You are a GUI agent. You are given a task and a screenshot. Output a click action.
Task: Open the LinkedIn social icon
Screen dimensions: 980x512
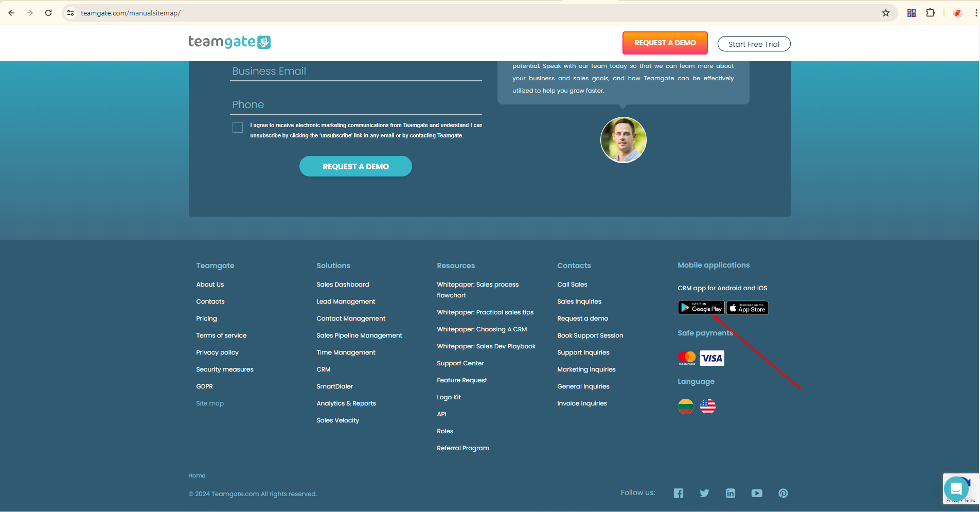point(730,493)
